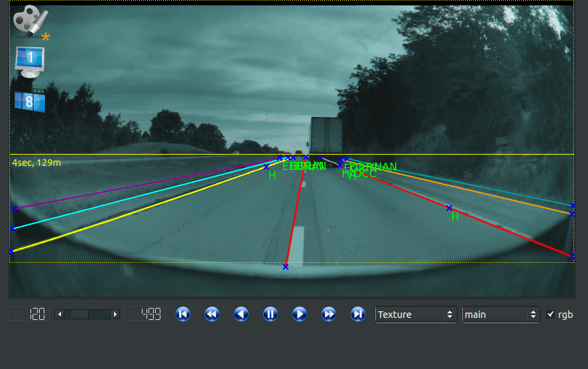Click the monitor icon labeled 1
Screen dimensions: 588x369
tap(30, 60)
